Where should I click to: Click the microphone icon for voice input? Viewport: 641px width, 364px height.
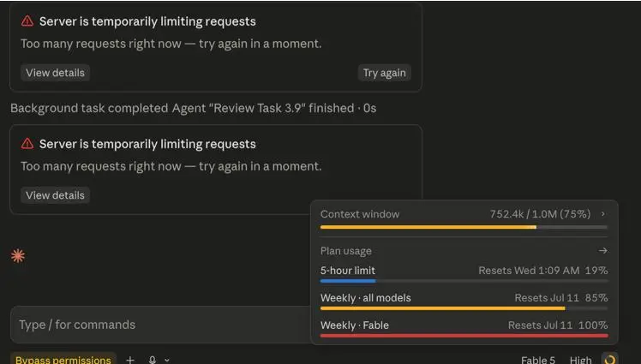152,360
